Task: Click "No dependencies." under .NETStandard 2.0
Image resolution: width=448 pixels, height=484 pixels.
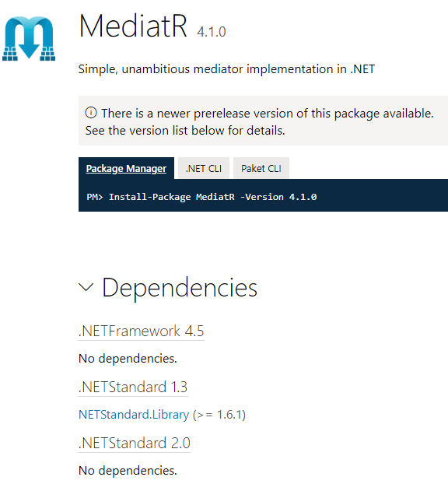Action: pos(128,471)
